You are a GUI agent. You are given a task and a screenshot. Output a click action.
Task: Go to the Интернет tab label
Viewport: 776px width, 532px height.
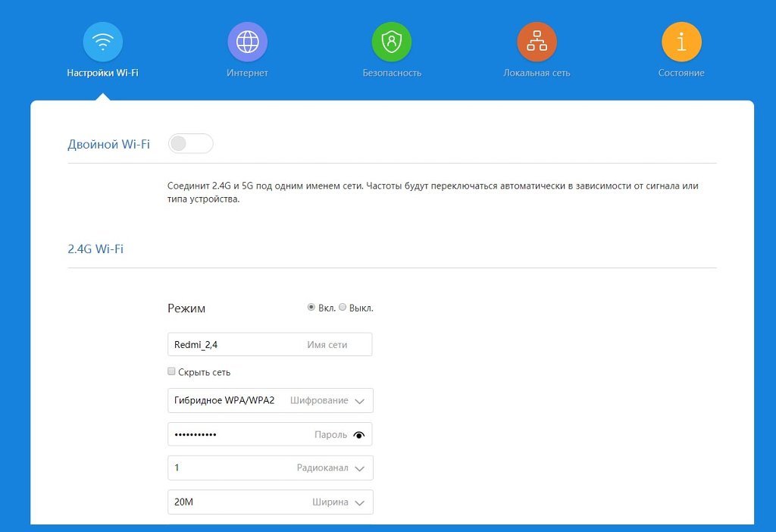pos(248,73)
